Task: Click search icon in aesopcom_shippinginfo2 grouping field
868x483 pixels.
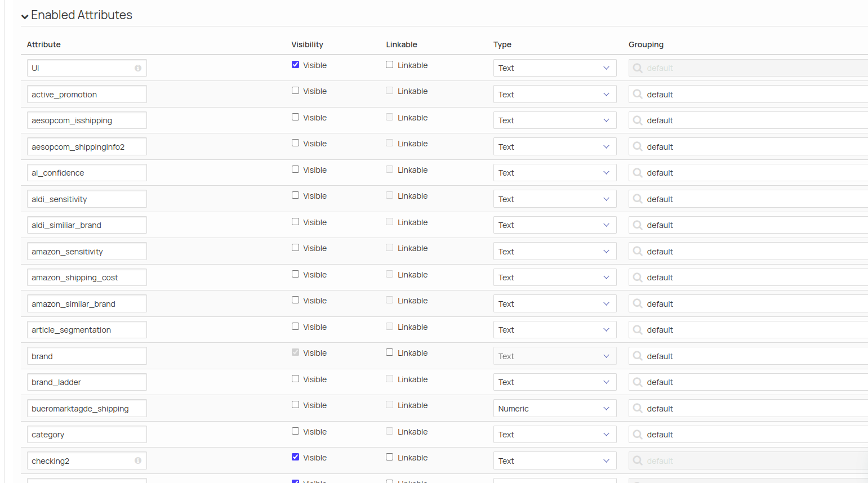Action: (x=638, y=146)
